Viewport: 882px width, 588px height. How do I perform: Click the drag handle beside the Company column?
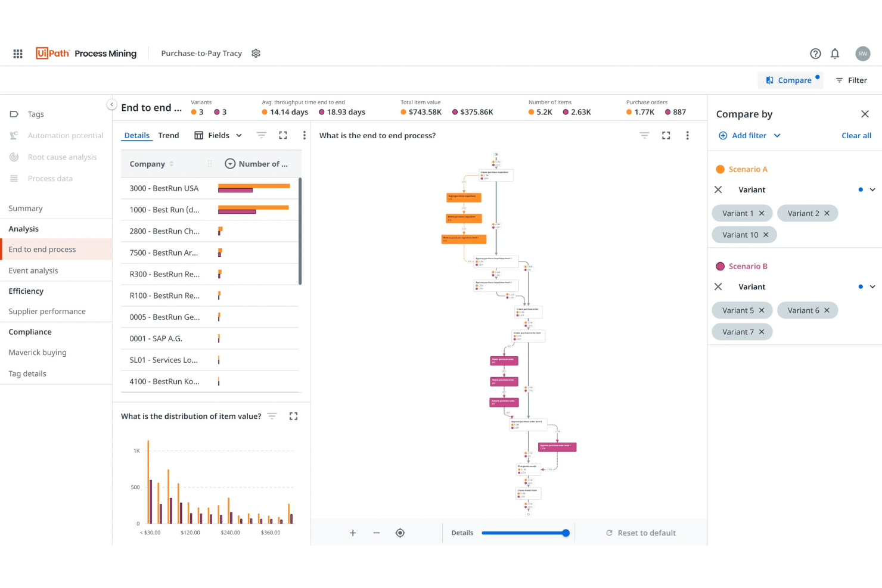[x=210, y=164]
